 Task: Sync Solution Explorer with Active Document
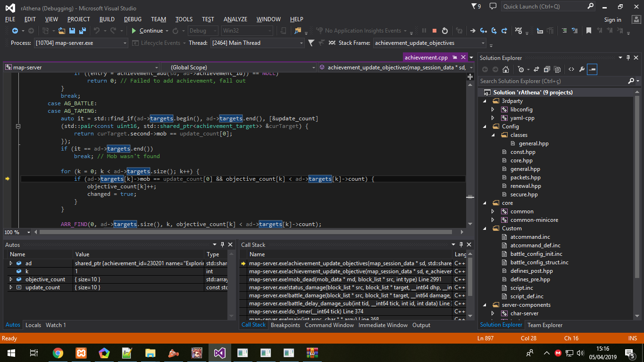click(536, 69)
